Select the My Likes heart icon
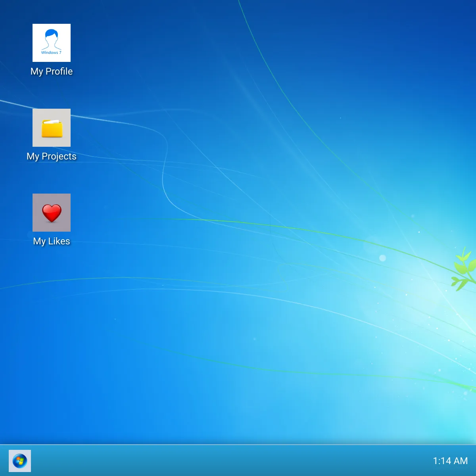This screenshot has width=476, height=476. (x=52, y=213)
